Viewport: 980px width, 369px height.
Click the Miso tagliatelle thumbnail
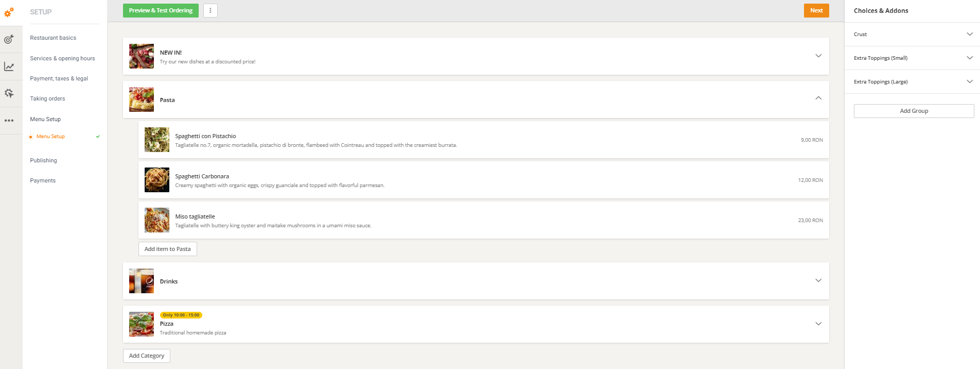click(x=157, y=220)
